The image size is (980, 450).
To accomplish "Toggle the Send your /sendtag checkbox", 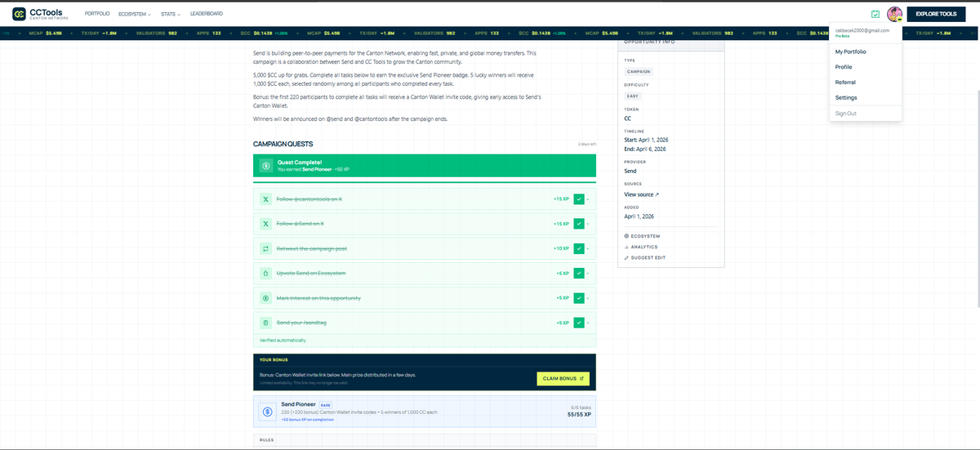I will click(579, 323).
